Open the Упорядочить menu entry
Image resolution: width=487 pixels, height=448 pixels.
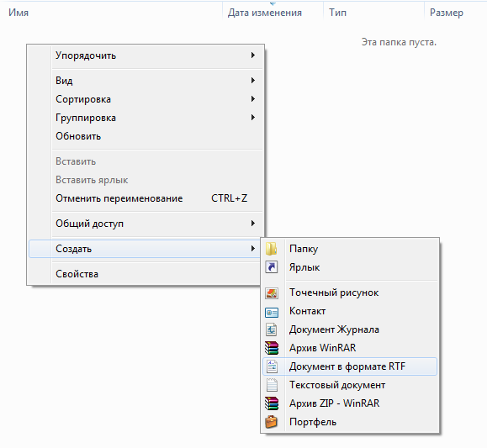(x=146, y=55)
